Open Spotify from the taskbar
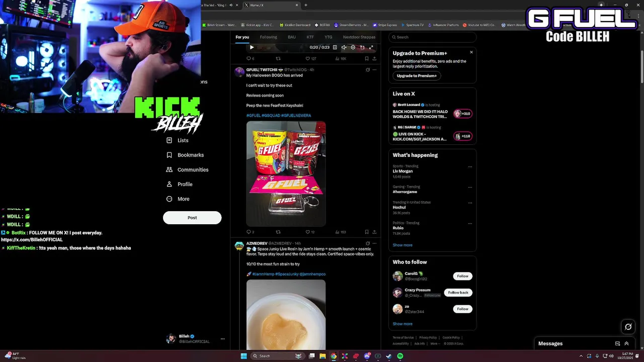644x362 pixels. pos(400,356)
